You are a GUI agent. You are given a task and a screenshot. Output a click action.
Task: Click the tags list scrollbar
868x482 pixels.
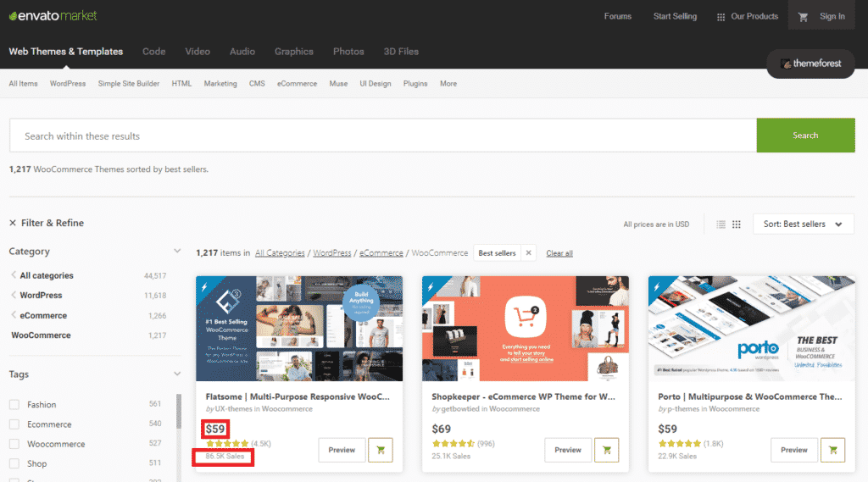(179, 411)
